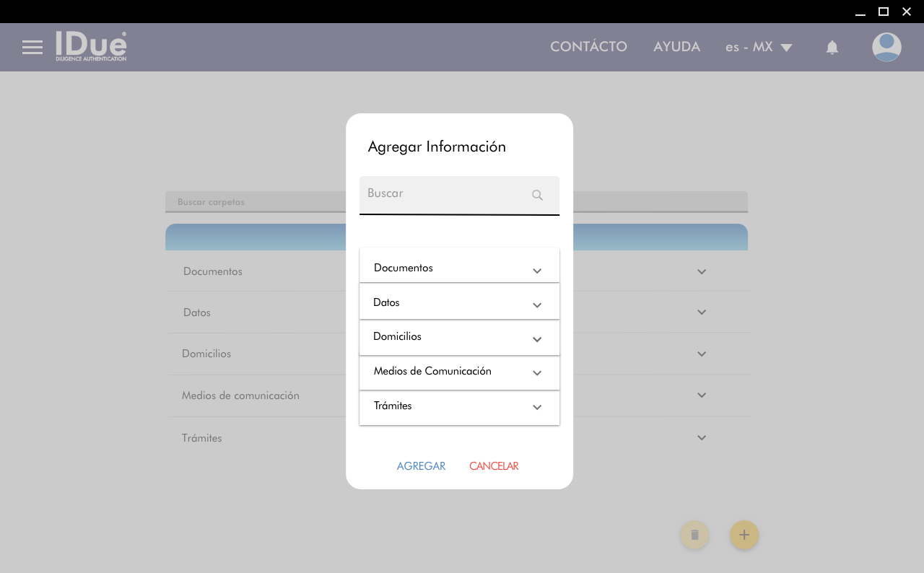Maximize the application window
Image resolution: width=924 pixels, height=573 pixels.
pyautogui.click(x=883, y=12)
